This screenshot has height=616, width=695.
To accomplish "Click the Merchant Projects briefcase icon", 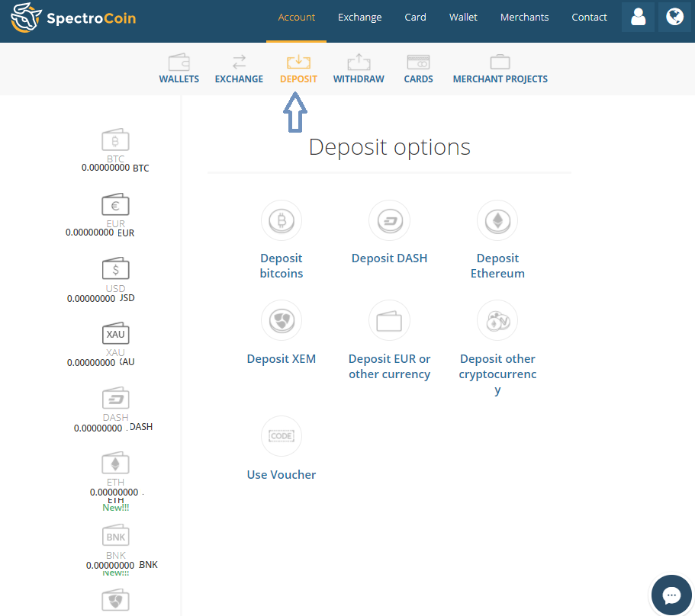I will 500,62.
